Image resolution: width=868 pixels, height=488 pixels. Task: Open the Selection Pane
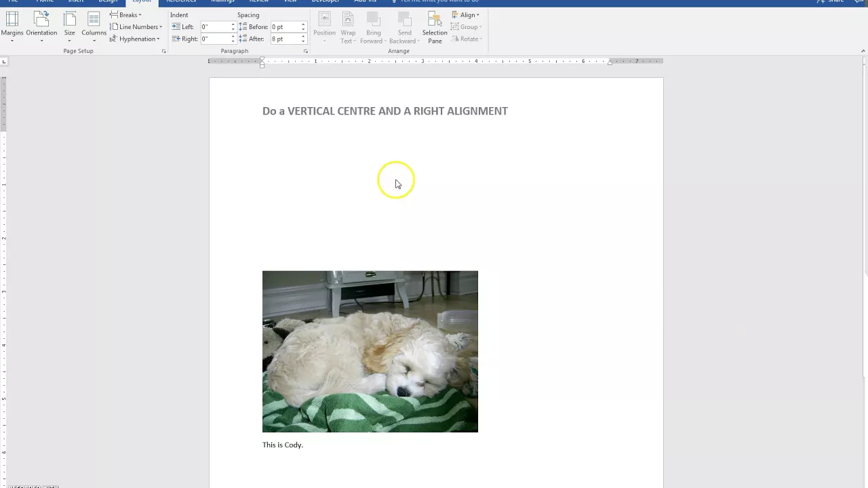[x=435, y=27]
